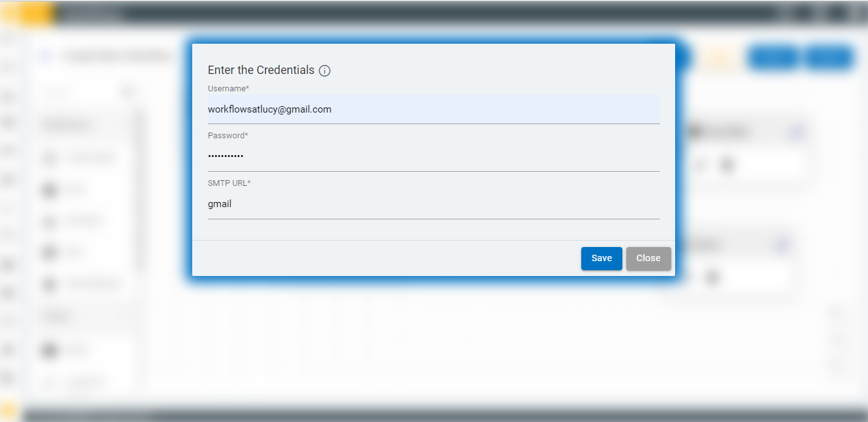Click the icon in the upper card on the right panel
This screenshot has width=868, height=422.
(x=795, y=131)
